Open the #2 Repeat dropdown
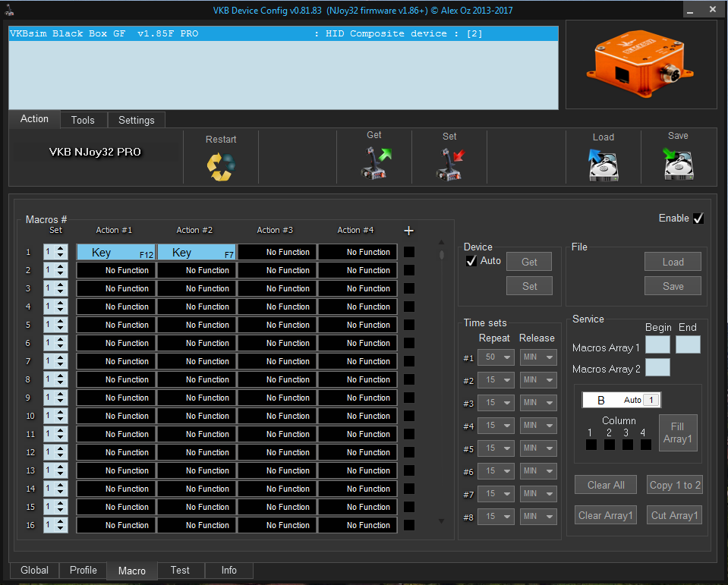This screenshot has height=585, width=728. coord(496,380)
